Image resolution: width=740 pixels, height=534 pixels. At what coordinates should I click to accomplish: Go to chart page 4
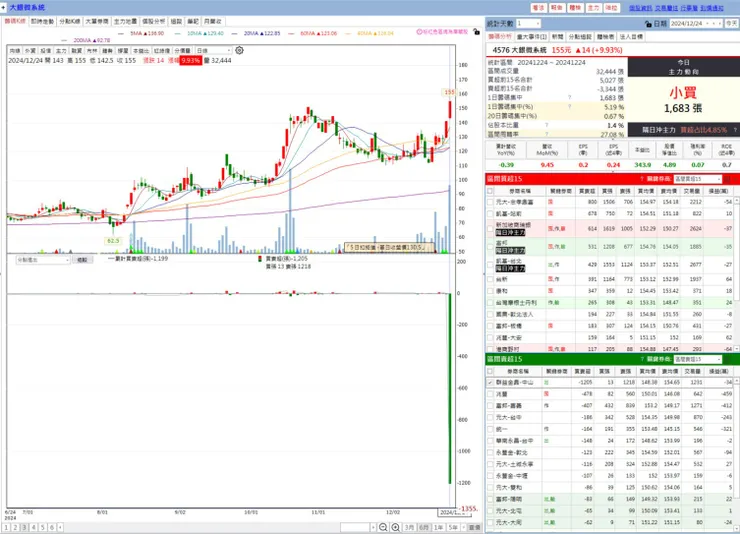[x=34, y=527]
